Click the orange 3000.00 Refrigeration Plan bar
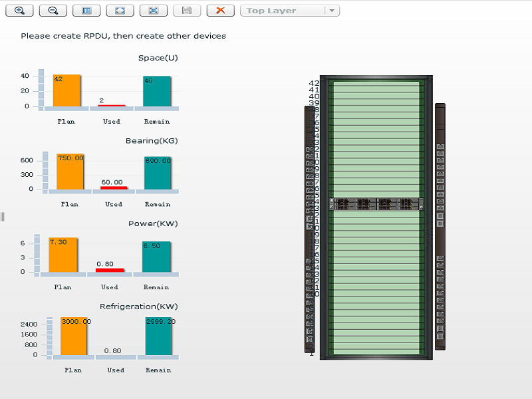 tap(74, 336)
